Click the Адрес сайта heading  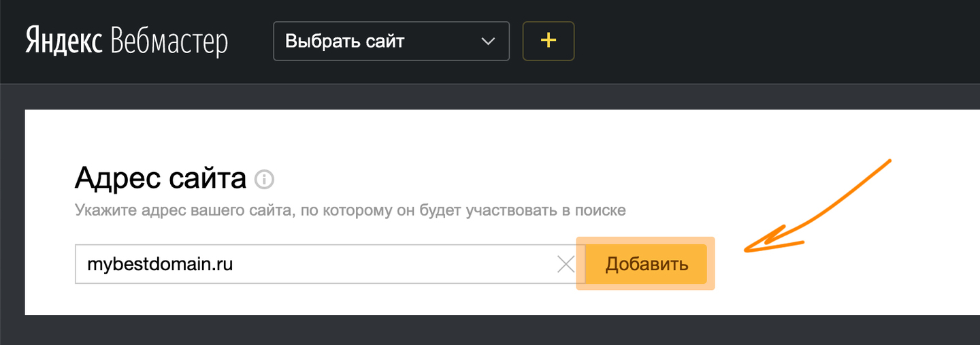161,179
